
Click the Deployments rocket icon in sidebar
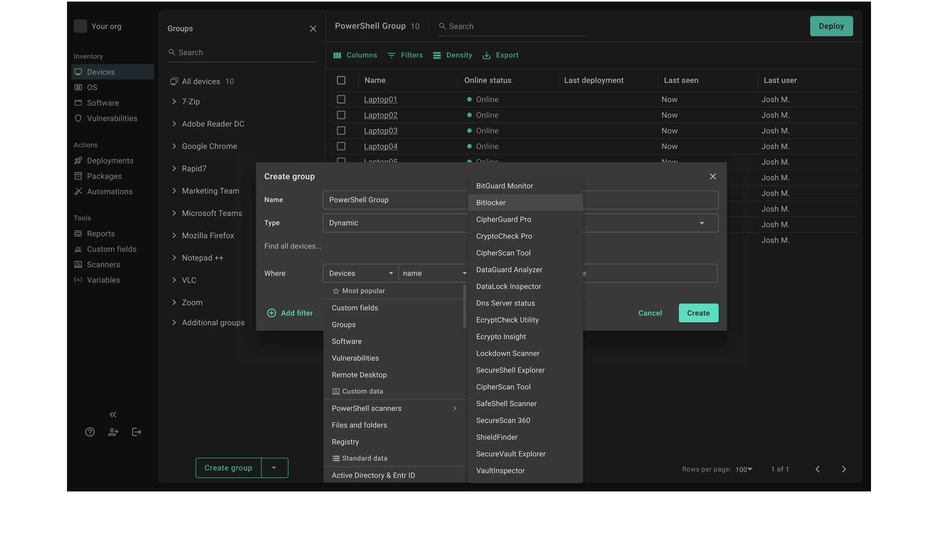click(78, 161)
